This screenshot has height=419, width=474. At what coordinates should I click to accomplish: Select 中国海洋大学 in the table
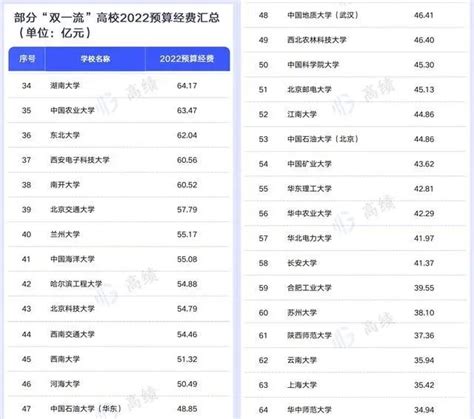pos(72,259)
